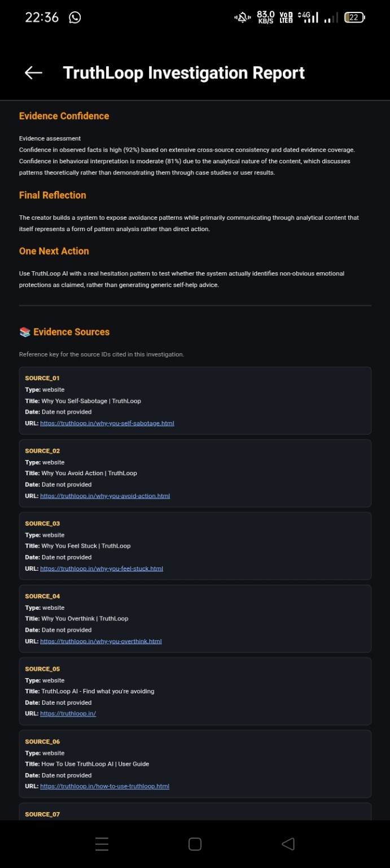Open the WhatsApp notification icon

tap(75, 18)
